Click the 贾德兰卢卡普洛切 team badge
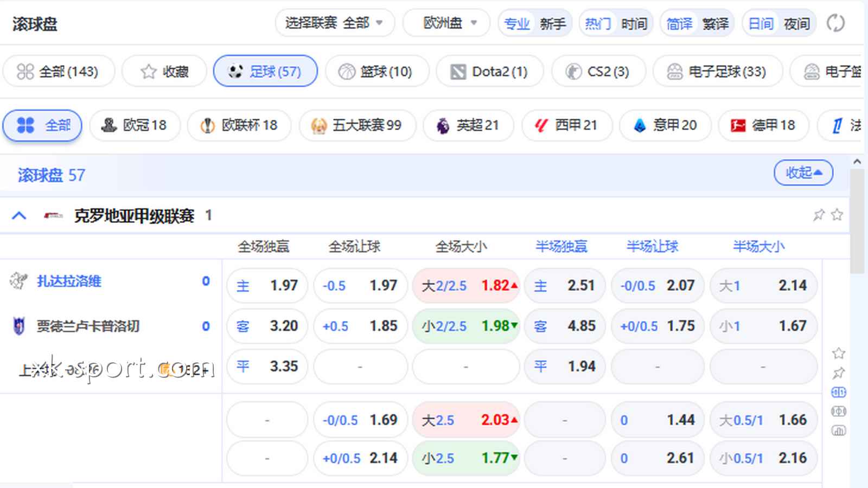868x488 pixels. [18, 326]
